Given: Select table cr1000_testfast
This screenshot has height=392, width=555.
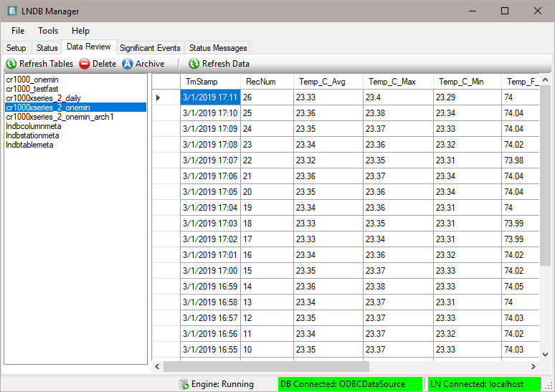Looking at the screenshot, I should 75,89.
